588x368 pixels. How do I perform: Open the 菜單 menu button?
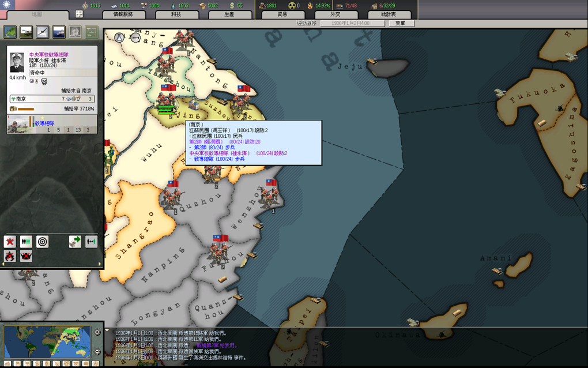click(401, 23)
